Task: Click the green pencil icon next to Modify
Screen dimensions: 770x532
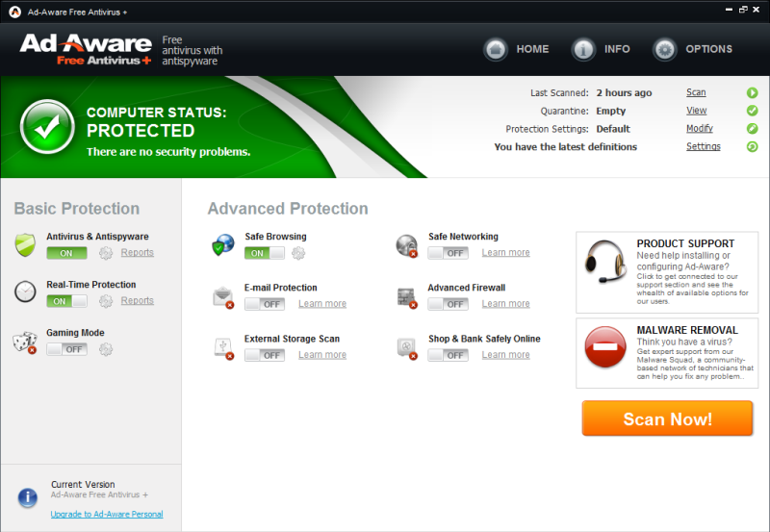Action: tap(752, 129)
